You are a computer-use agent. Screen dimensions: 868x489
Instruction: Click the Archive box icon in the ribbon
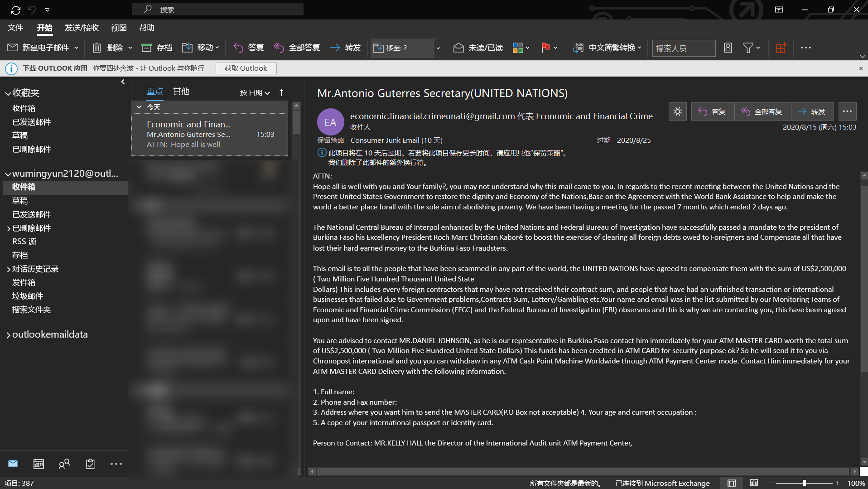(146, 48)
